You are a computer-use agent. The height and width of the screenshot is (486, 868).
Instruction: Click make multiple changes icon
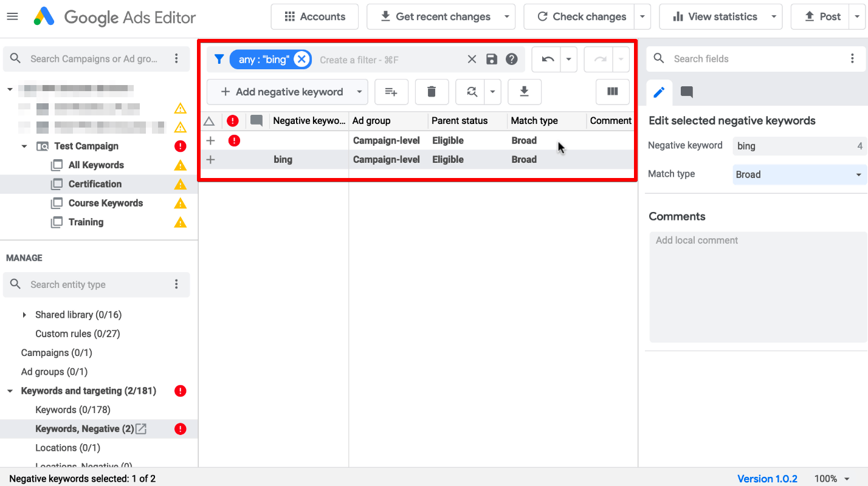click(x=391, y=92)
